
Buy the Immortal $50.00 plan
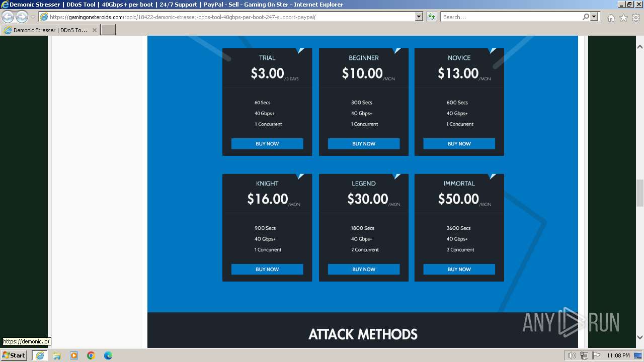459,269
